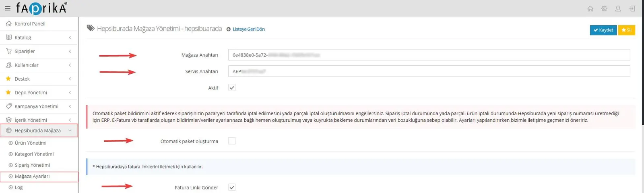Viewport: 644px width, 193px height.
Task: Expand the İçerik Yönetimi menu chevron
Action: click(70, 120)
